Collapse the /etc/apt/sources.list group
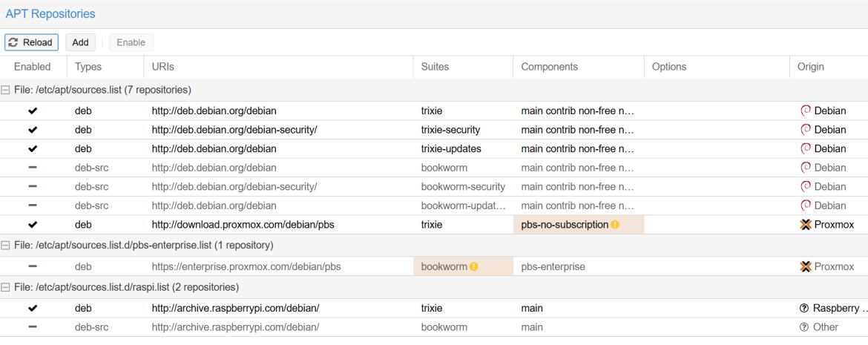This screenshot has width=868, height=345. 6,90
